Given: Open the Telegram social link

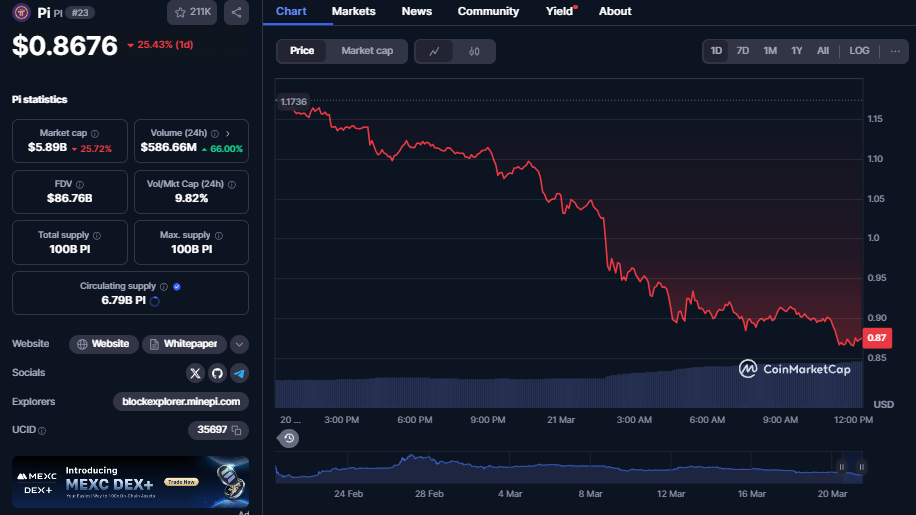Looking at the screenshot, I should click(240, 373).
